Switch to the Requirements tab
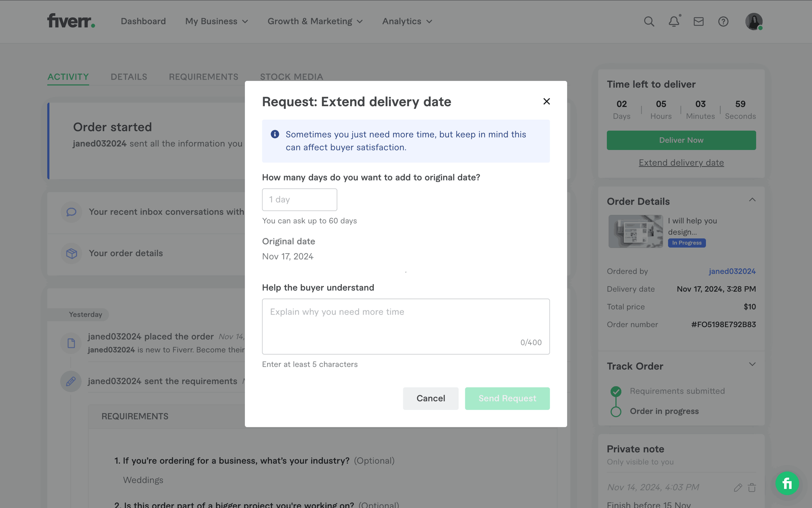Screen dimensions: 812x508 click(x=203, y=77)
